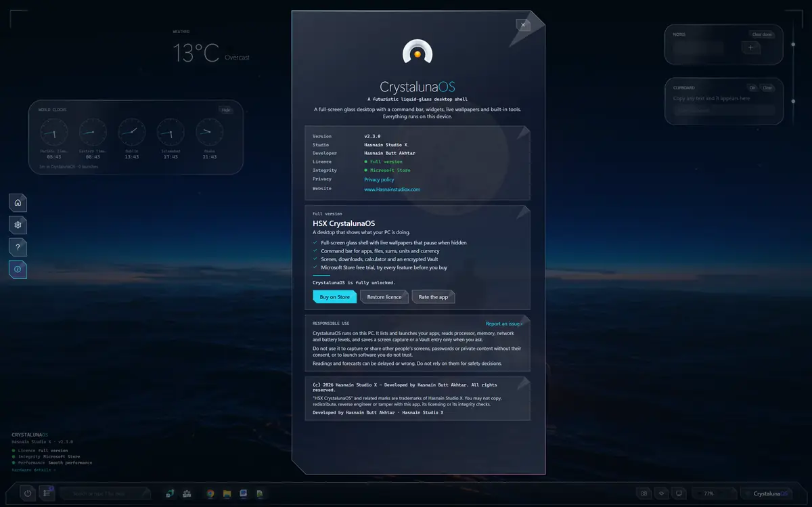Screen dimensions: 812x507
Task: Click 'Performance Smooth performance' status line
Action: [52, 463]
